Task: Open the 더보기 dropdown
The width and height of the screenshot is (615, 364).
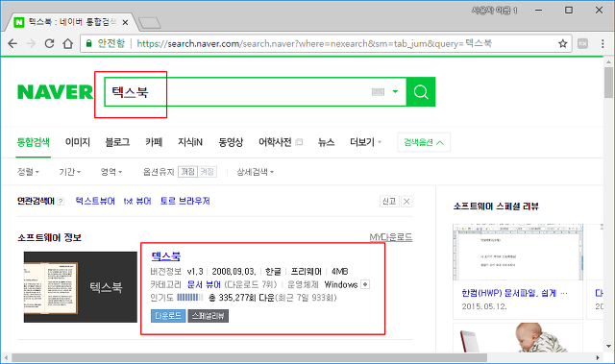Action: [x=365, y=142]
